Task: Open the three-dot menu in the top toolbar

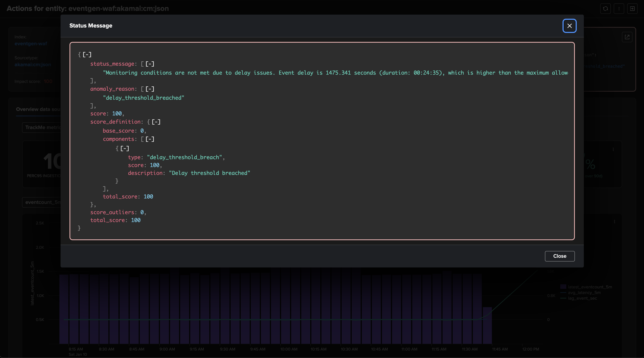Action: 619,8
